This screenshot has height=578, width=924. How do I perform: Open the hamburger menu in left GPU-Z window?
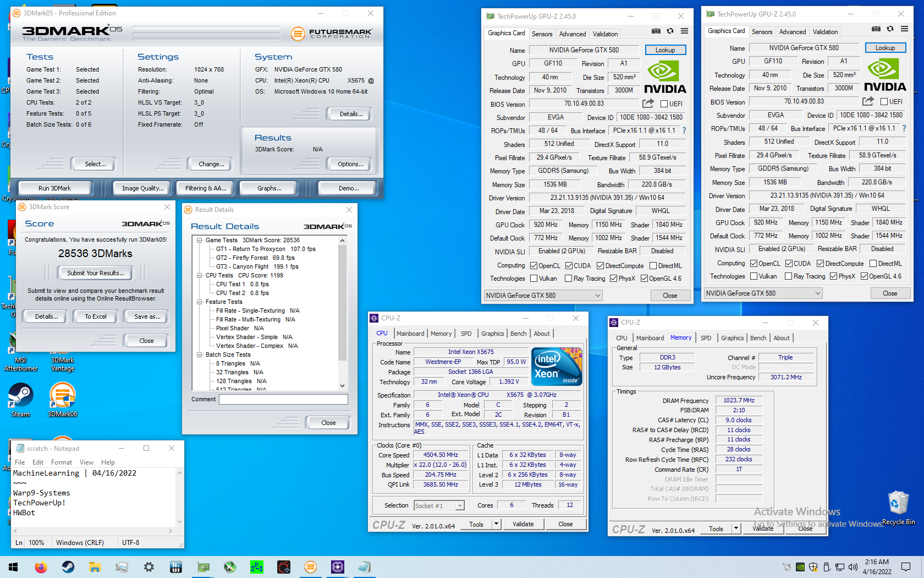684,31
